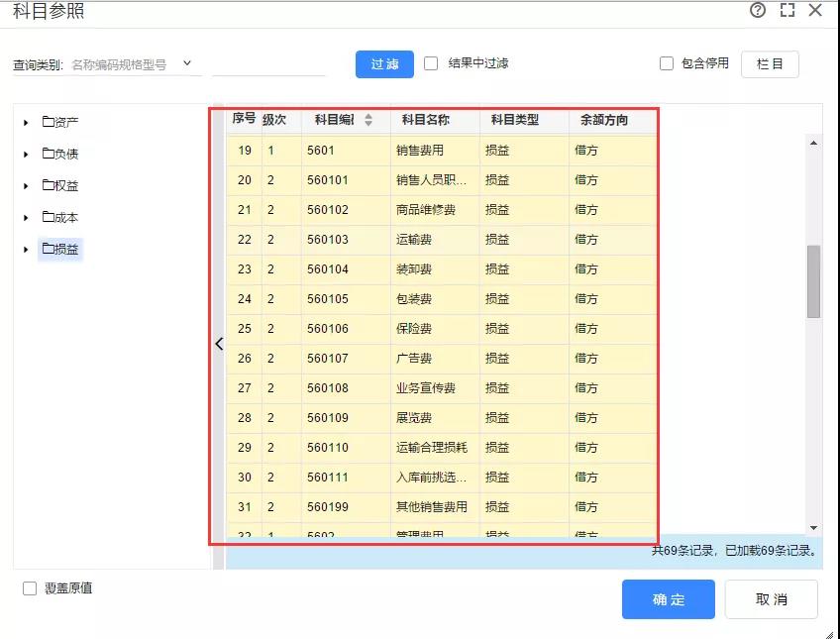Image resolution: width=840 pixels, height=639 pixels.
Task: Expand the 权益 tree node arrow
Action: tap(26, 186)
